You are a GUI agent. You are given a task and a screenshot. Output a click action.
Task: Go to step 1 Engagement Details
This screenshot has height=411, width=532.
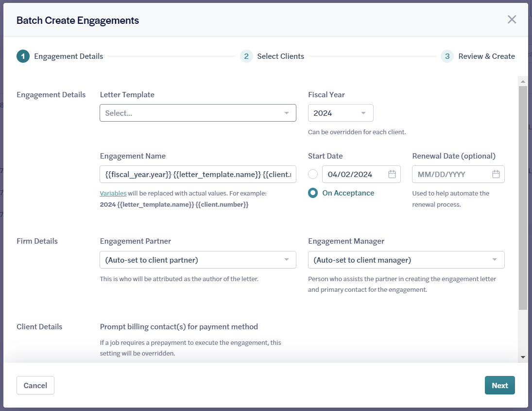point(60,56)
